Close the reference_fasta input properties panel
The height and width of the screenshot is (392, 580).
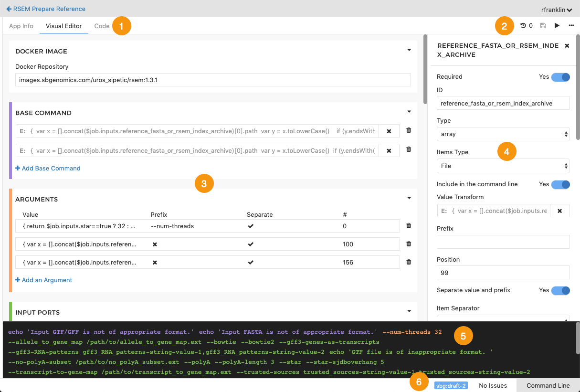[x=567, y=46]
